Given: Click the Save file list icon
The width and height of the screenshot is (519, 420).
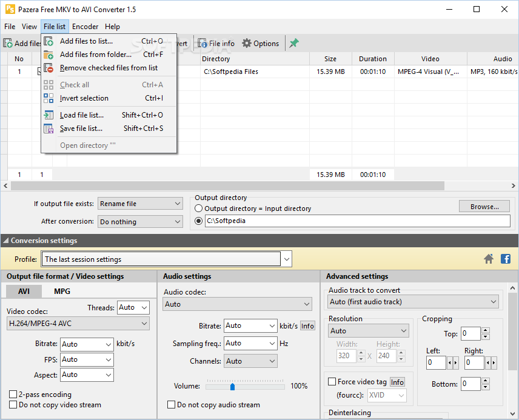Looking at the screenshot, I should [x=49, y=128].
